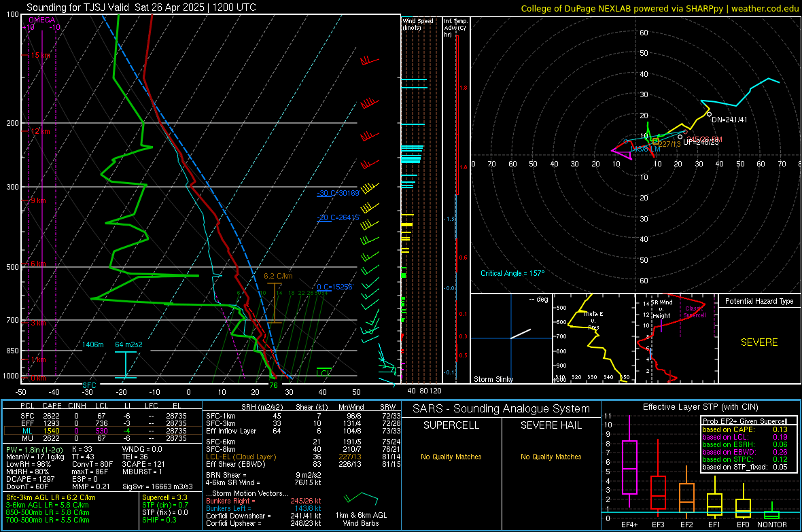This screenshot has width=802, height=532.
Task: Click the Wind Speed (knots) panel header
Action: [418, 24]
